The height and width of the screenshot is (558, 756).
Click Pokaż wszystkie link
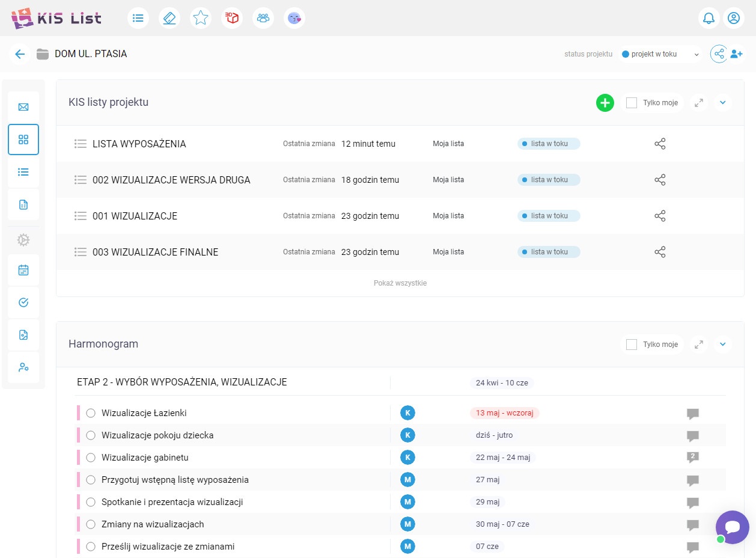tap(400, 283)
